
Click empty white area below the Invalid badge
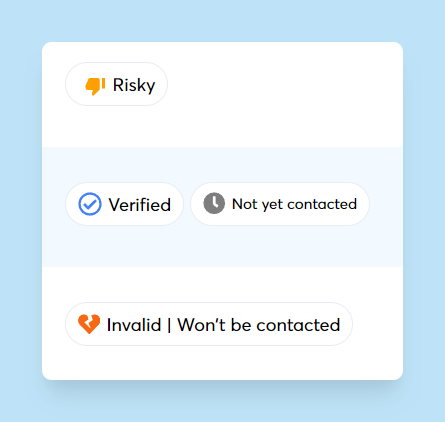(222, 363)
